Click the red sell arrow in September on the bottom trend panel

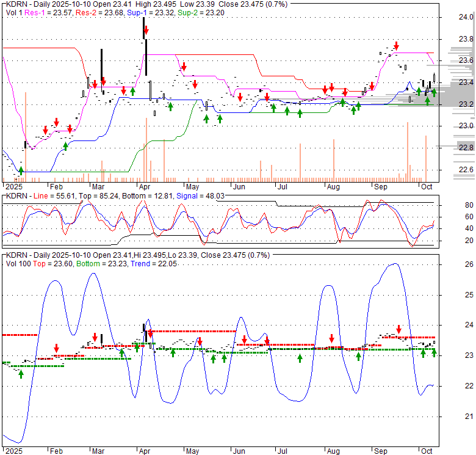tap(398, 329)
